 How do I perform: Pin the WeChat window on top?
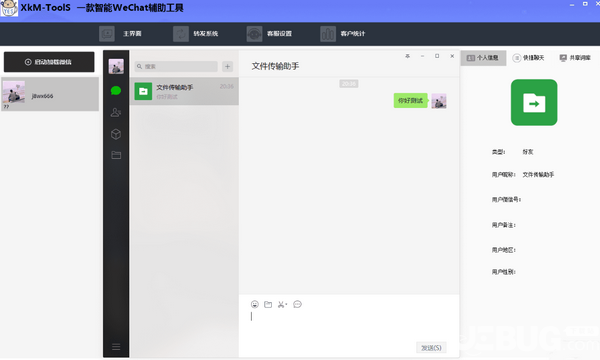(x=408, y=56)
